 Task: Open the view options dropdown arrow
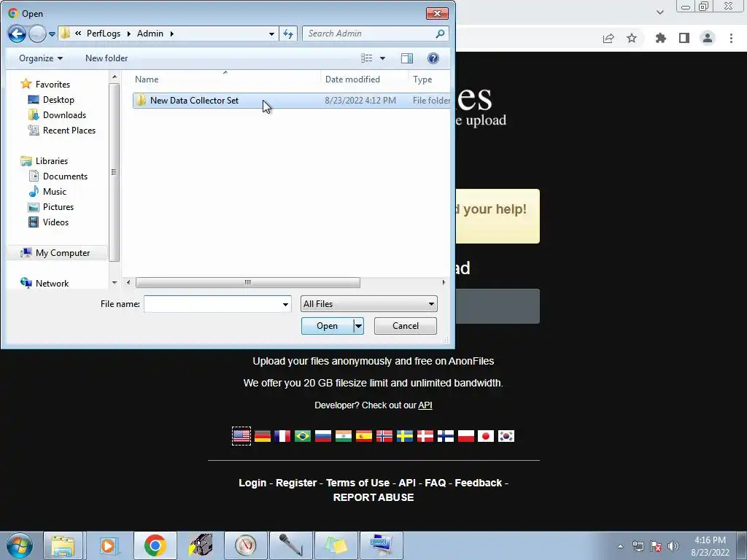[382, 58]
